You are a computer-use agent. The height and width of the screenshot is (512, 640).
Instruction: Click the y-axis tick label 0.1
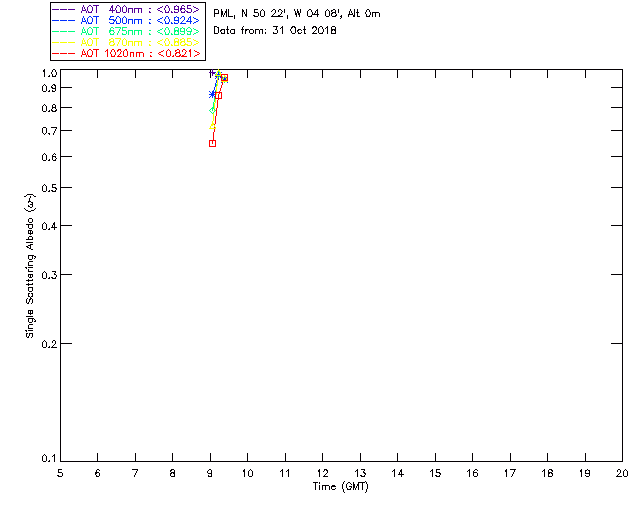tap(49, 459)
